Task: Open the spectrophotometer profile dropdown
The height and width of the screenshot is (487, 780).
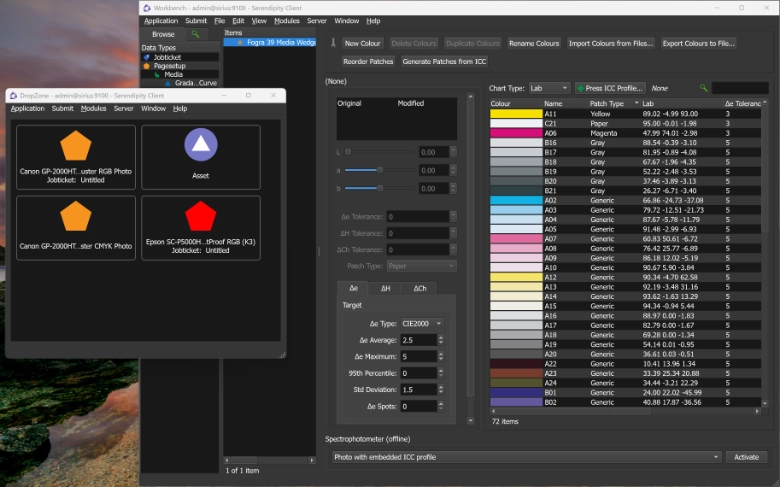Action: (x=526, y=457)
